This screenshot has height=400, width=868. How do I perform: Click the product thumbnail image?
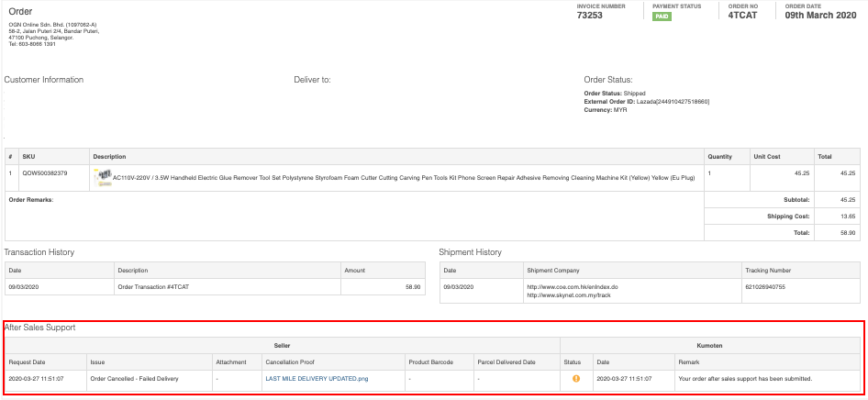tap(103, 174)
